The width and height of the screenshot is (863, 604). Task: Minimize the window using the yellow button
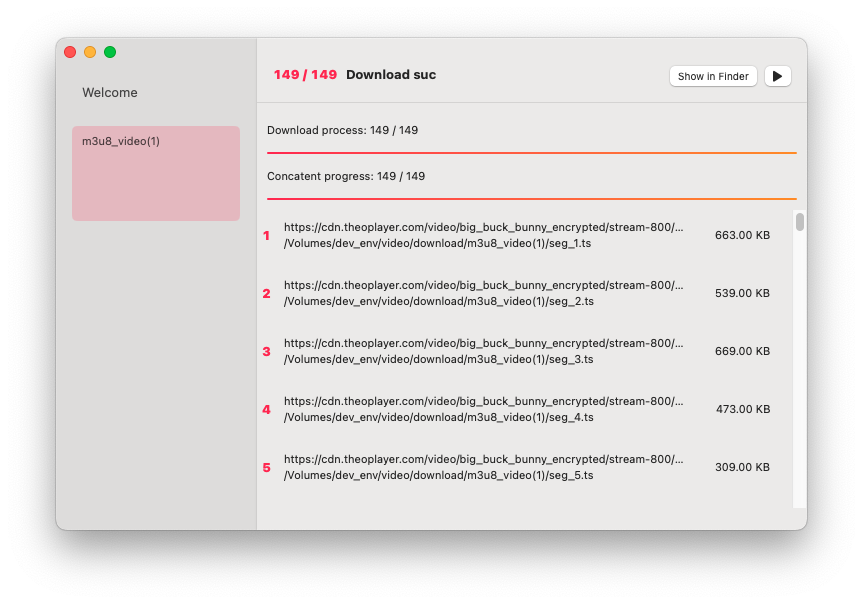[x=90, y=51]
